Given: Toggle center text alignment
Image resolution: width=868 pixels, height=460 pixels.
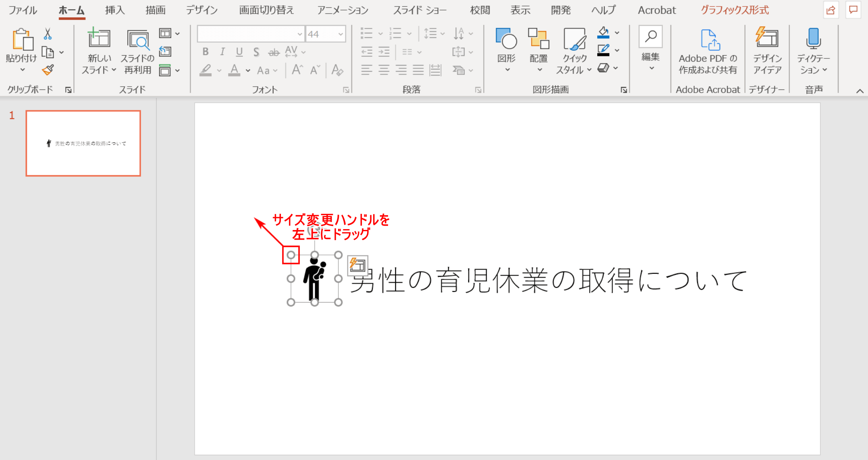Looking at the screenshot, I should pos(384,70).
